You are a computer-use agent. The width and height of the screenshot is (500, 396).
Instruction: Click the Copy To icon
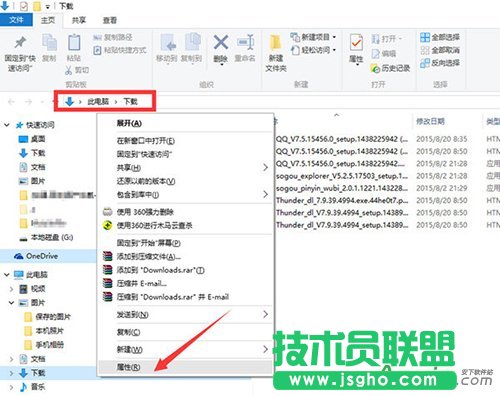click(x=192, y=43)
